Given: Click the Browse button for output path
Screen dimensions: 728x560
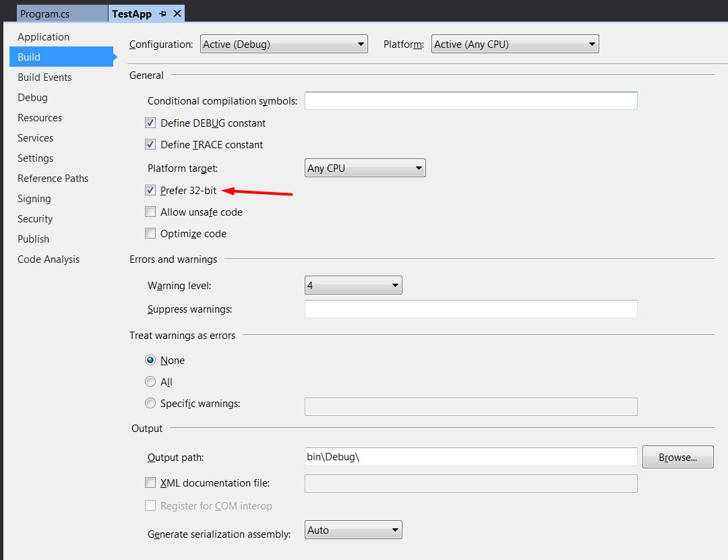Looking at the screenshot, I should click(x=678, y=457).
